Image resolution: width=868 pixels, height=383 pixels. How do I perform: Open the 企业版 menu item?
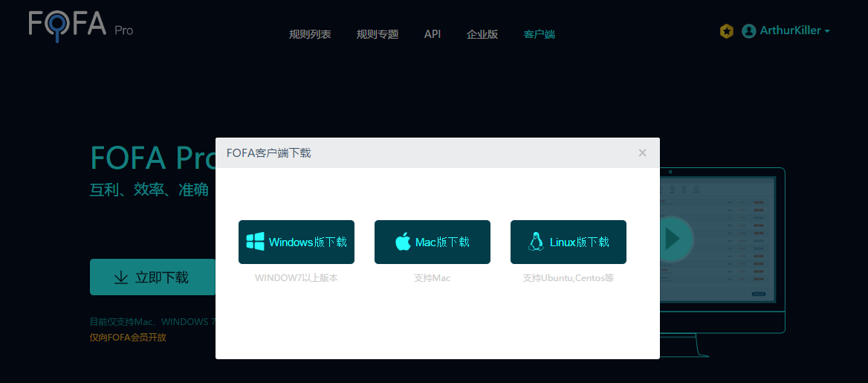click(x=482, y=34)
